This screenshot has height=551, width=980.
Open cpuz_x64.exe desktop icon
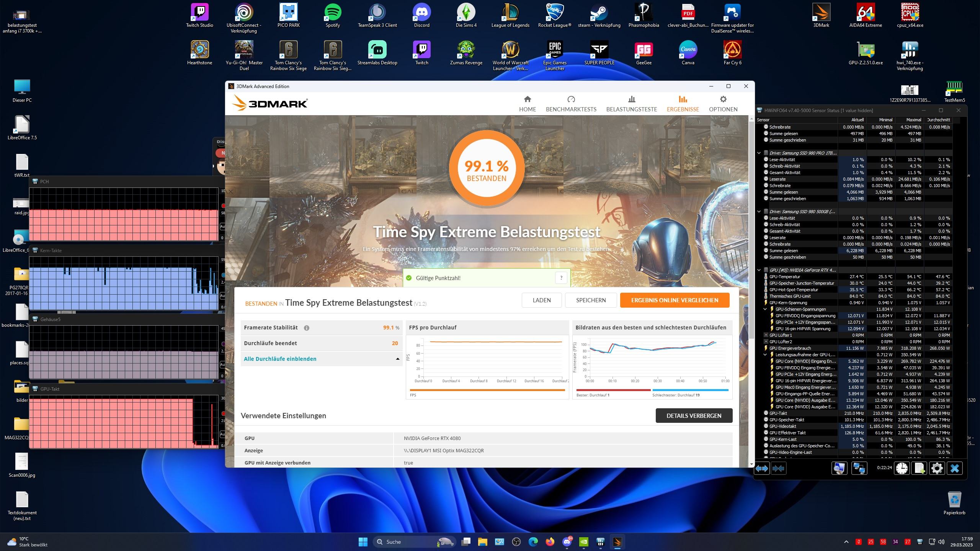tap(910, 16)
